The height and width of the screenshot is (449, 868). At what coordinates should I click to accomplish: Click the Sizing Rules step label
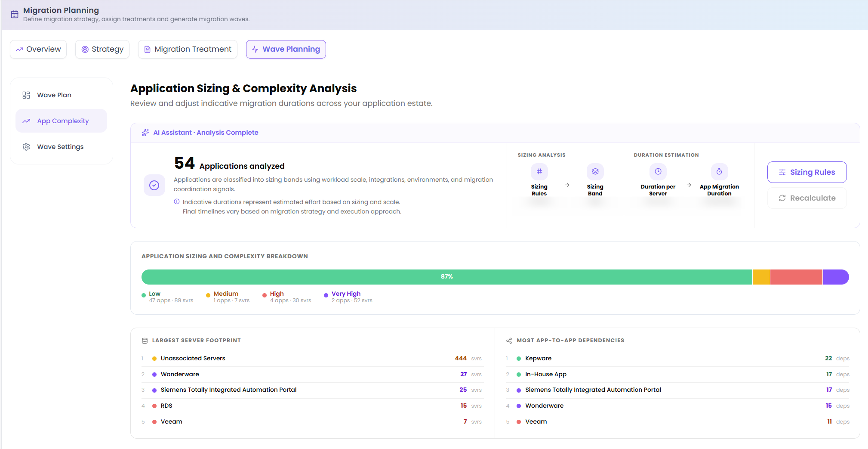[539, 190]
